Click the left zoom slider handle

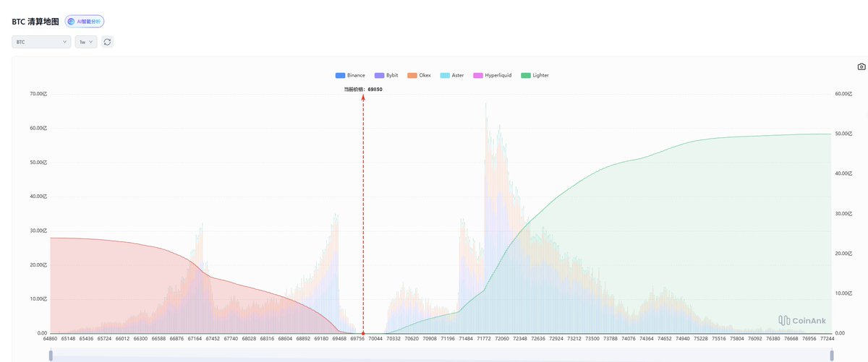[51, 355]
